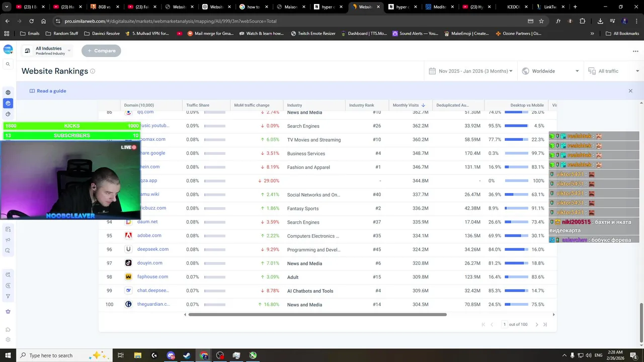Open the settings gear at the sidebar bottom
Screen dimensions: 644x362
point(8,340)
